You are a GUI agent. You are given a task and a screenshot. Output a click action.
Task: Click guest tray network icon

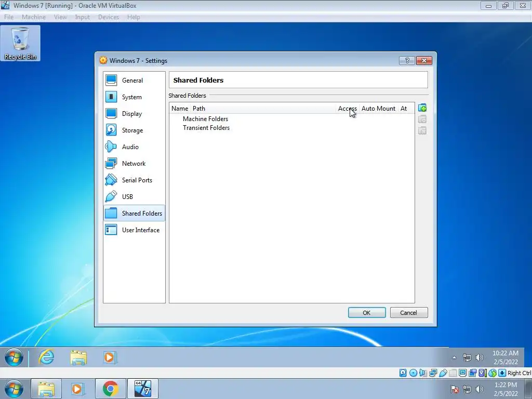(467, 357)
